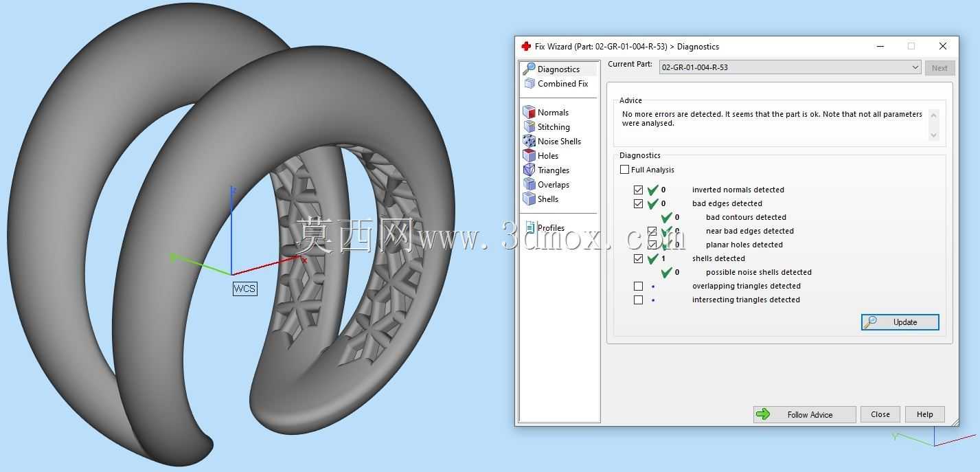Click the magnifier icon on Update button
This screenshot has width=980, height=472.
(870, 322)
